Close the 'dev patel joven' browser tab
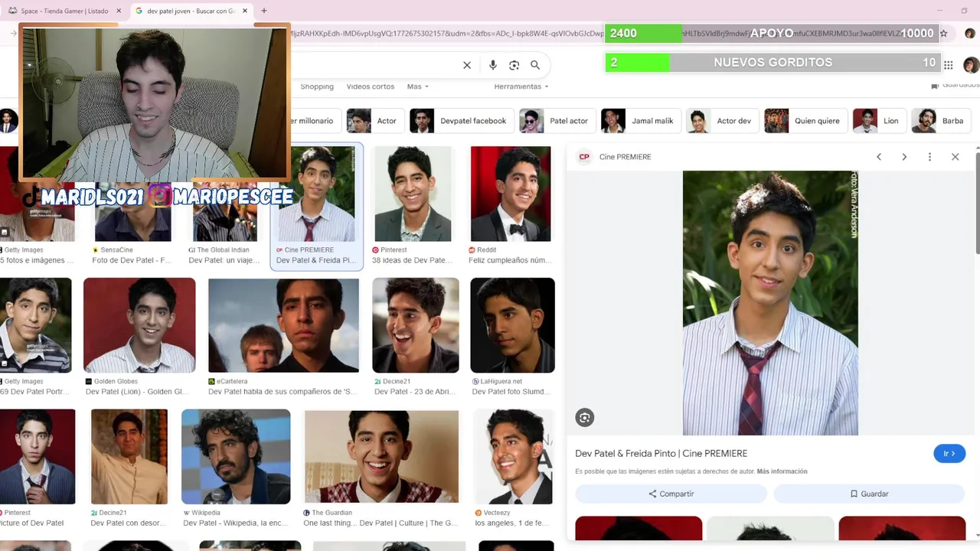This screenshot has width=980, height=551. click(245, 11)
